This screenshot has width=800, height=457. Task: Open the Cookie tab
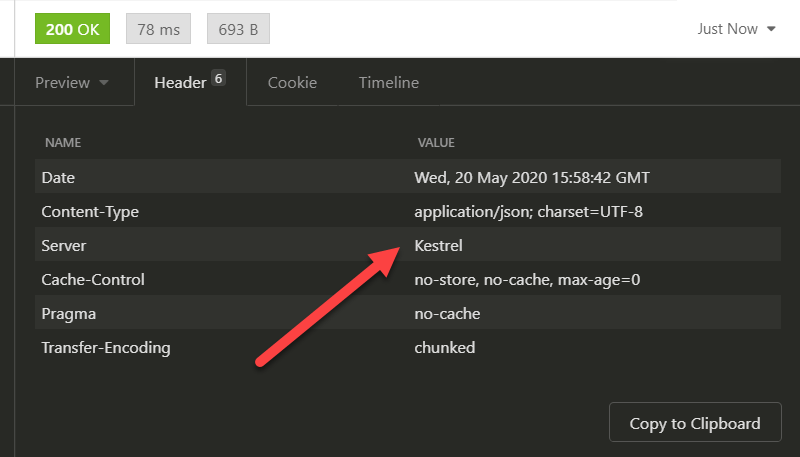292,83
